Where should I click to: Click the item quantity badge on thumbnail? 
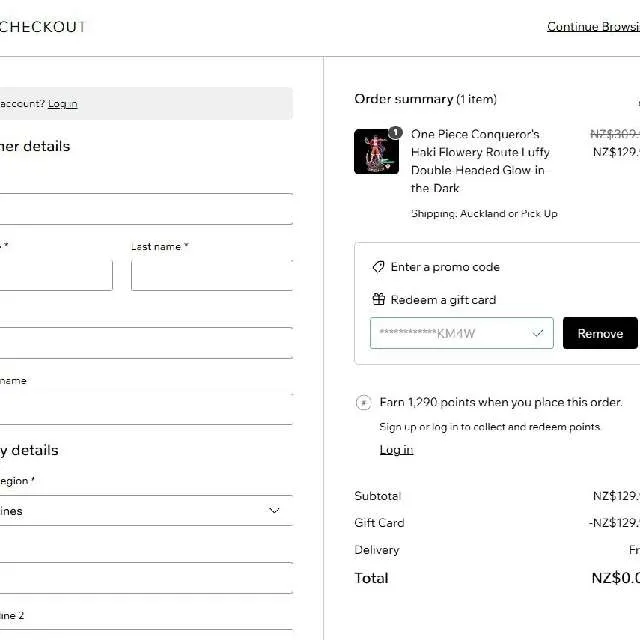(395, 133)
